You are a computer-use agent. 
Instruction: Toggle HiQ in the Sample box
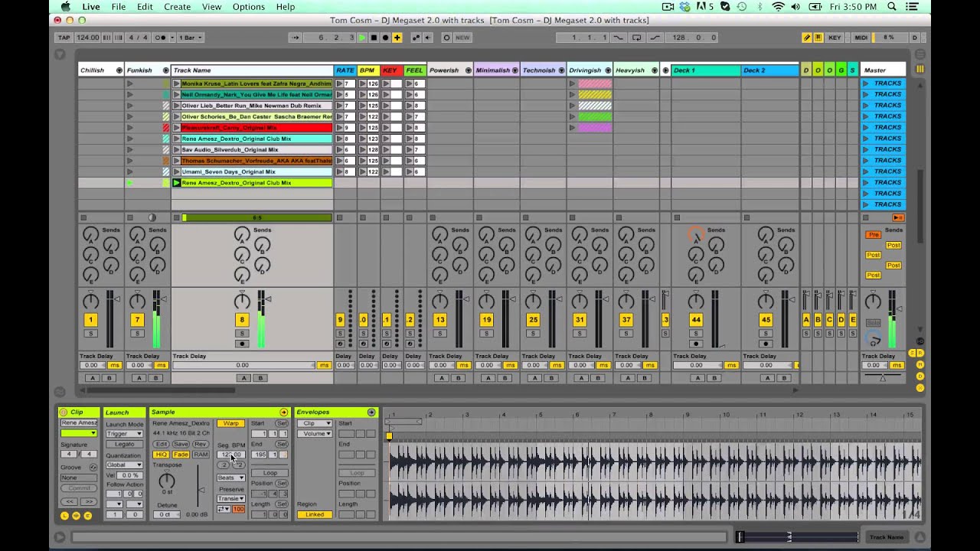click(161, 455)
